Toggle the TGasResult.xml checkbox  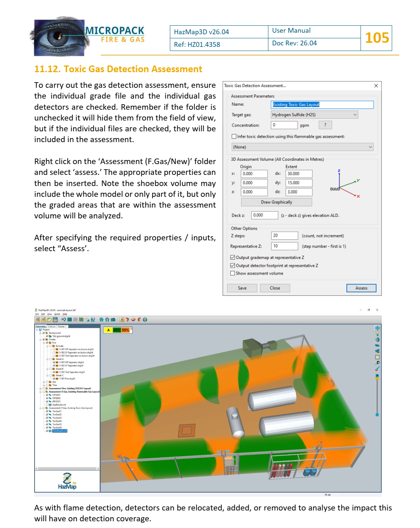47,431
